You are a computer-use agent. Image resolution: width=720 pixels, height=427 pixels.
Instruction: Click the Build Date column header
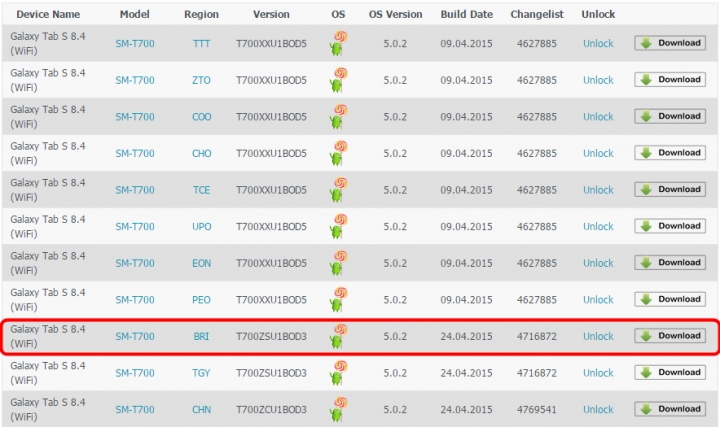[467, 14]
